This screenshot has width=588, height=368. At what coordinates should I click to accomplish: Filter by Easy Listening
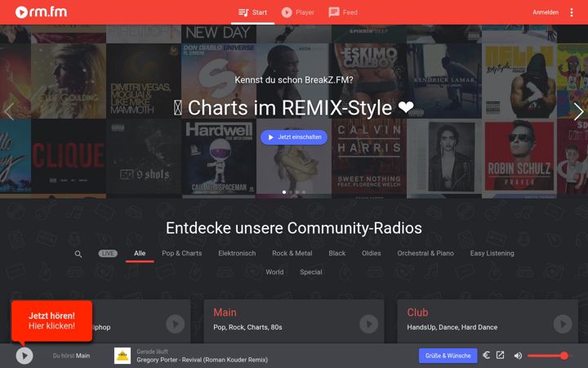(492, 254)
